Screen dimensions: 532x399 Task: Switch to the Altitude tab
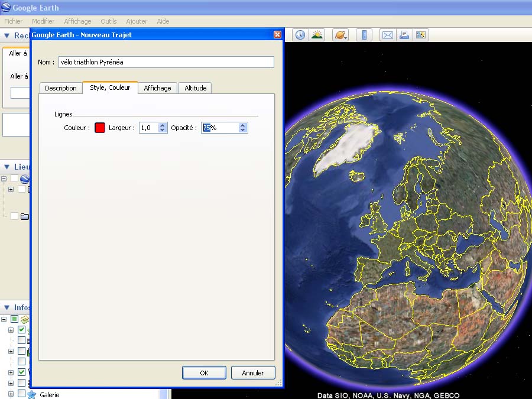tap(195, 88)
